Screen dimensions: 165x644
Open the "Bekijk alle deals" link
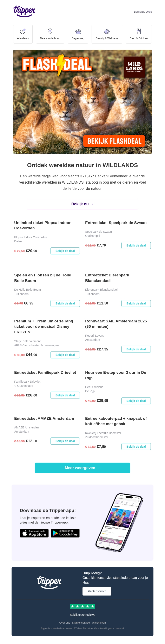(x=143, y=12)
